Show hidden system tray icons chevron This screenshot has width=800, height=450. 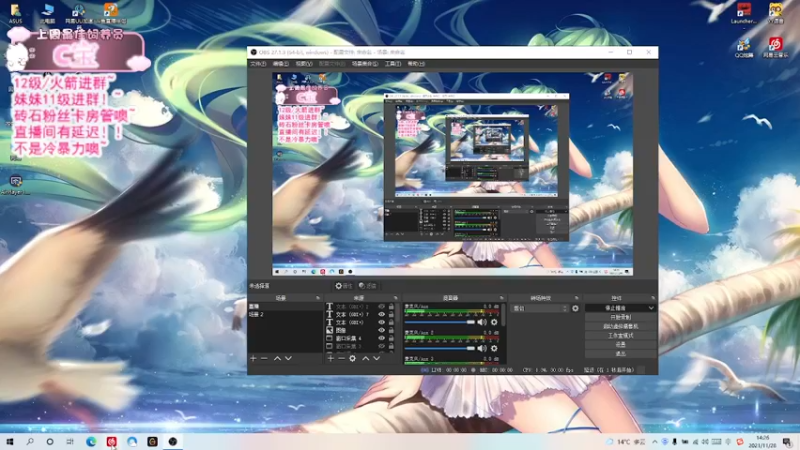(655, 442)
